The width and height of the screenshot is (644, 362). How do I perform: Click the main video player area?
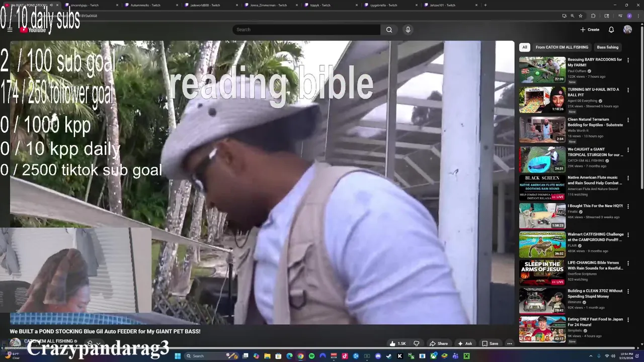(262, 183)
